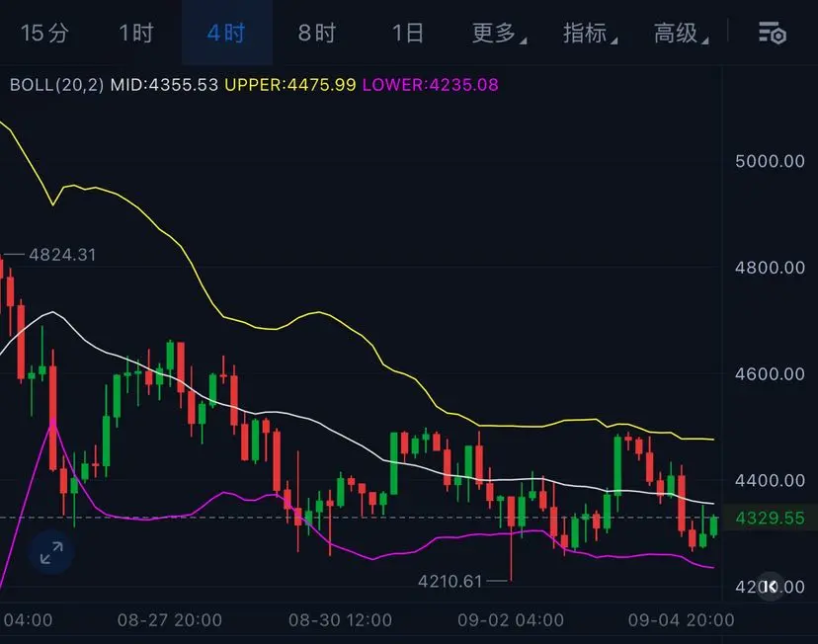Open the 更多 timeframe dropdown

[x=499, y=34]
